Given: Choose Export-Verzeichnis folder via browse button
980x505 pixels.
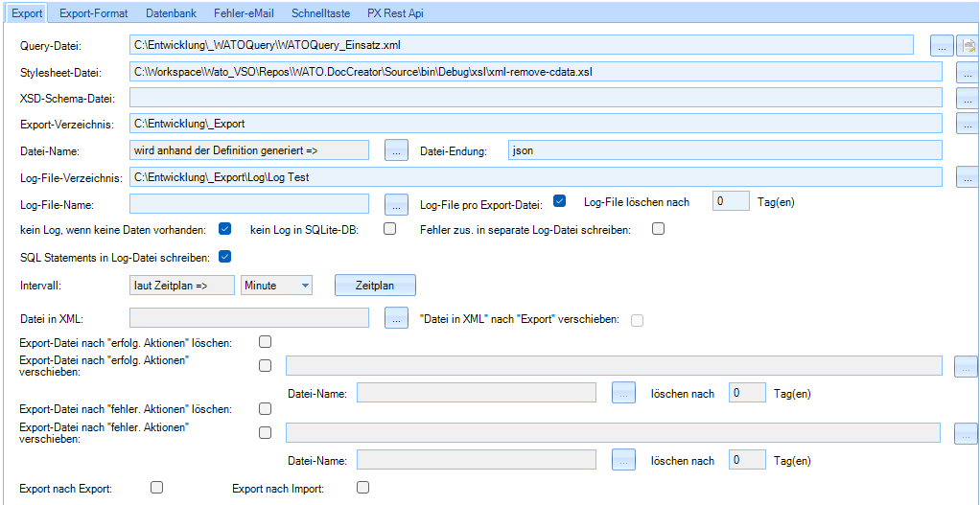Looking at the screenshot, I should coord(967,124).
